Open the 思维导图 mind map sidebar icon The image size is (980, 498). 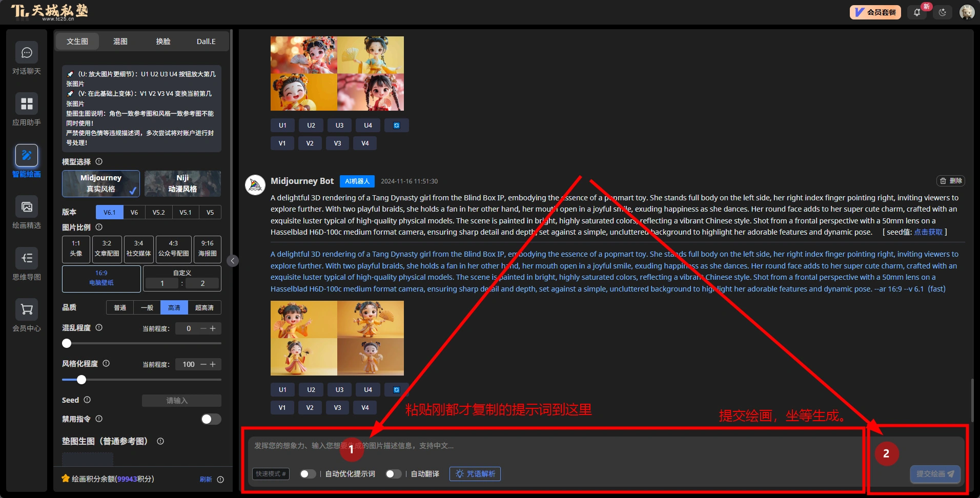pyautogui.click(x=27, y=258)
